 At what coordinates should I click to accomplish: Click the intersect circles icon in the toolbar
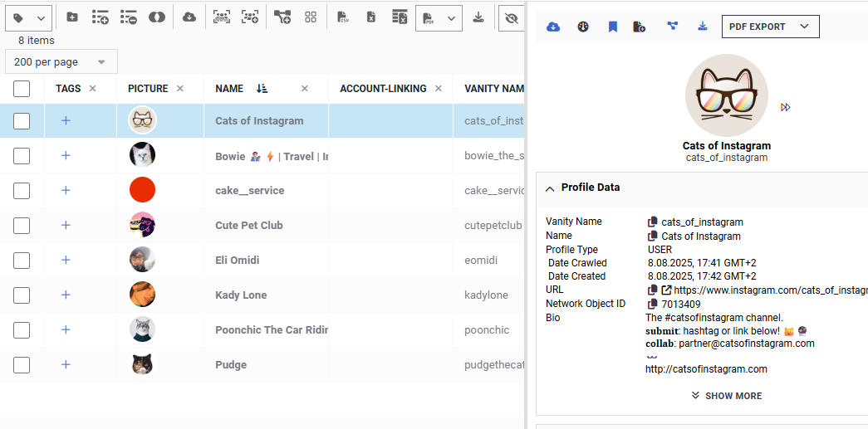pyautogui.click(x=157, y=17)
